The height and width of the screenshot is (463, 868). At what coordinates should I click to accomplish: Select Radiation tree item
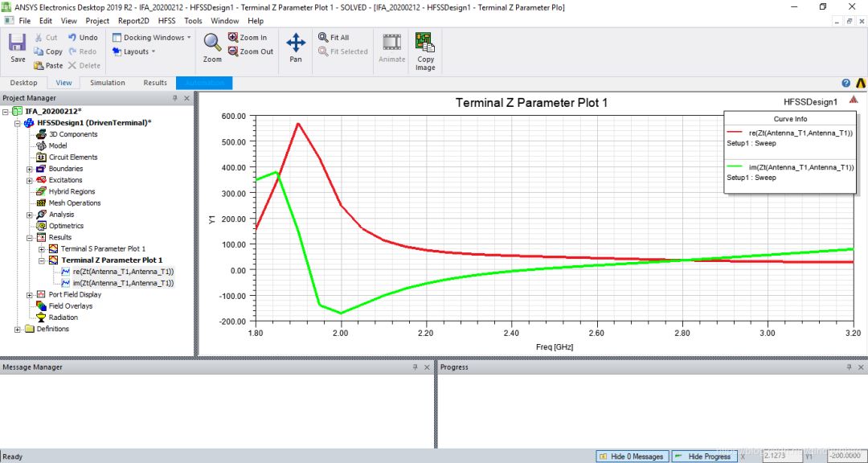(x=63, y=318)
